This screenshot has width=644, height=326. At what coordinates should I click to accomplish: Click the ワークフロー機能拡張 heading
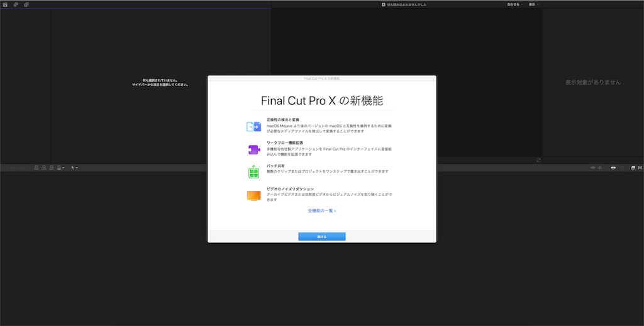point(285,143)
